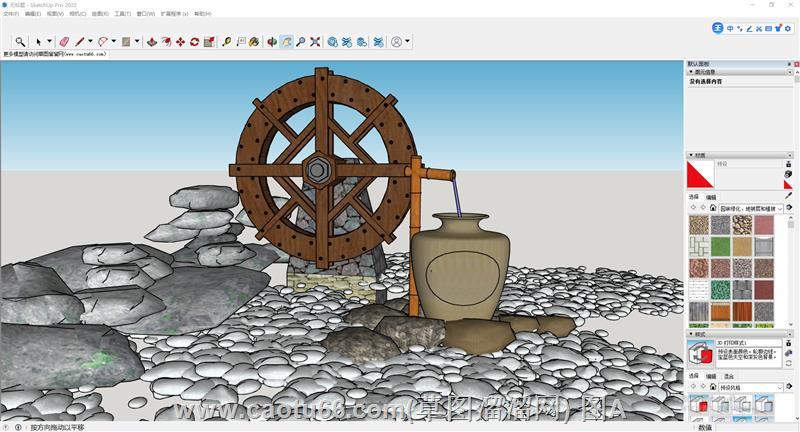Viewport: 800px width, 432px height.
Task: Activate the Paint Bucket tool
Action: [254, 42]
